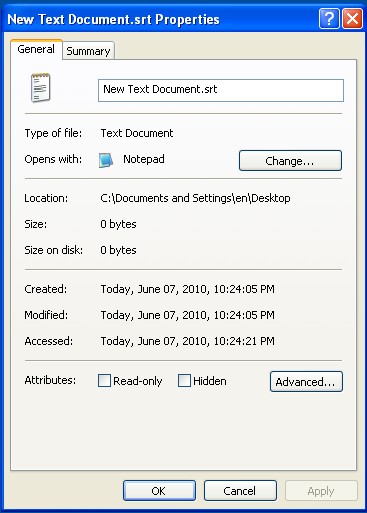367x513 pixels.
Task: Open the Change program dialog
Action: pyautogui.click(x=290, y=161)
